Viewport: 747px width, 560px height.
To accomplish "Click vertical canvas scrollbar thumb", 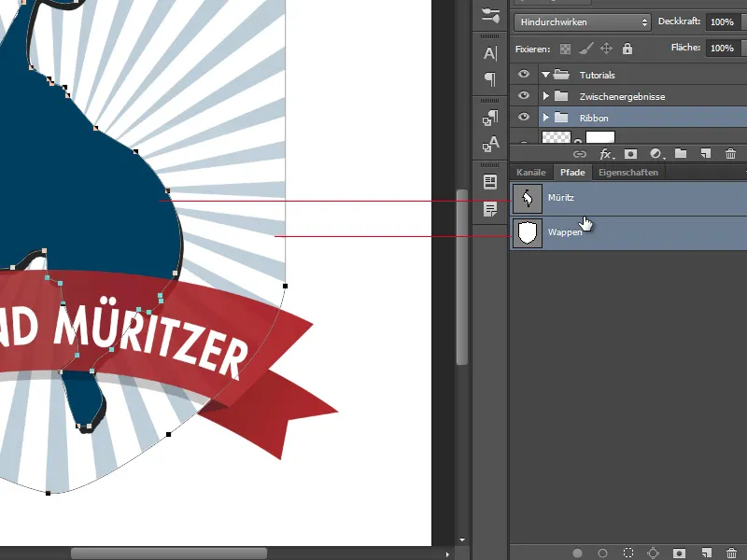I will coord(462,277).
